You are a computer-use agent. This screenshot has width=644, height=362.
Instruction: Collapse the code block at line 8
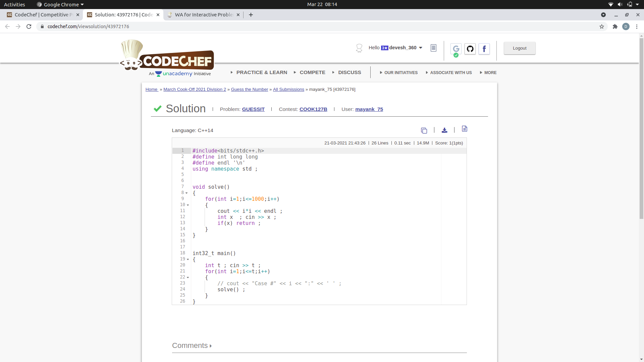click(187, 193)
